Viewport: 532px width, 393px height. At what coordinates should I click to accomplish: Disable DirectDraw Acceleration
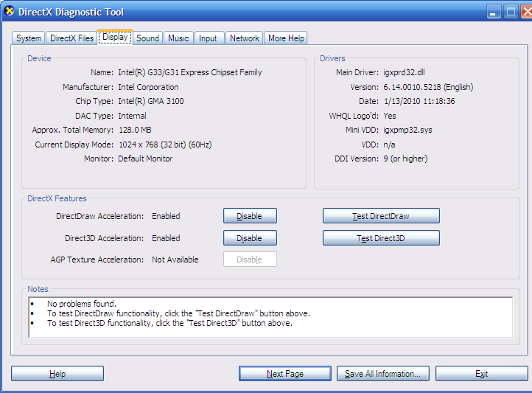250,216
